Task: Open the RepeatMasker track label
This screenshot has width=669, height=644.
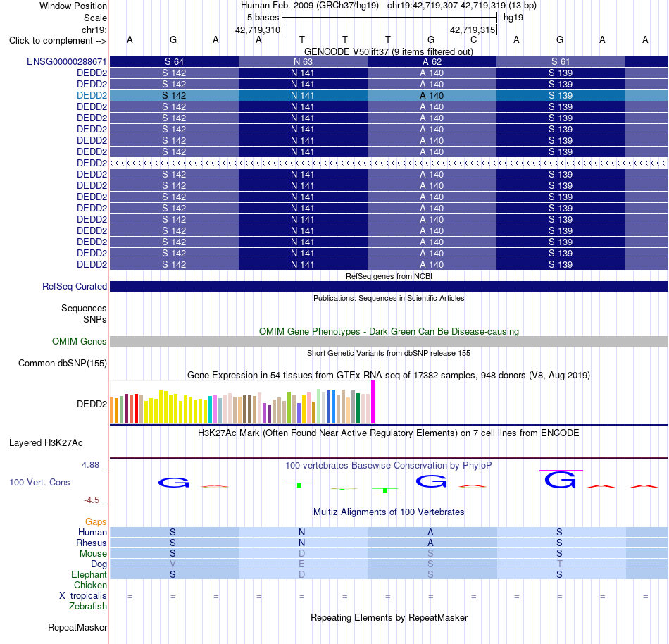Action: [77, 627]
